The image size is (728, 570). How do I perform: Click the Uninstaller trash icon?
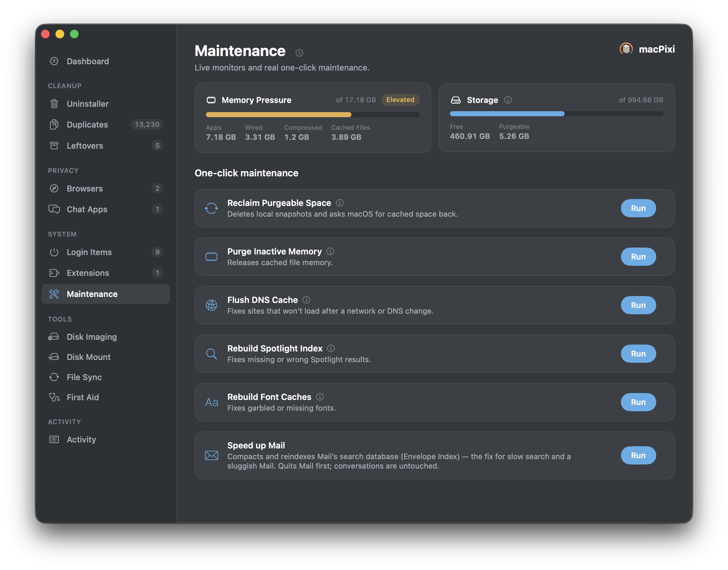click(54, 104)
